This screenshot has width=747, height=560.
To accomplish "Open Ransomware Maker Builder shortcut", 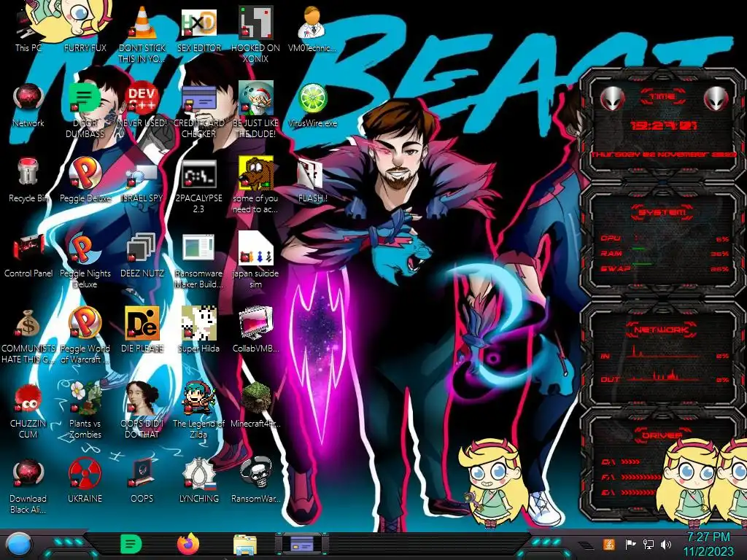I will (x=198, y=248).
